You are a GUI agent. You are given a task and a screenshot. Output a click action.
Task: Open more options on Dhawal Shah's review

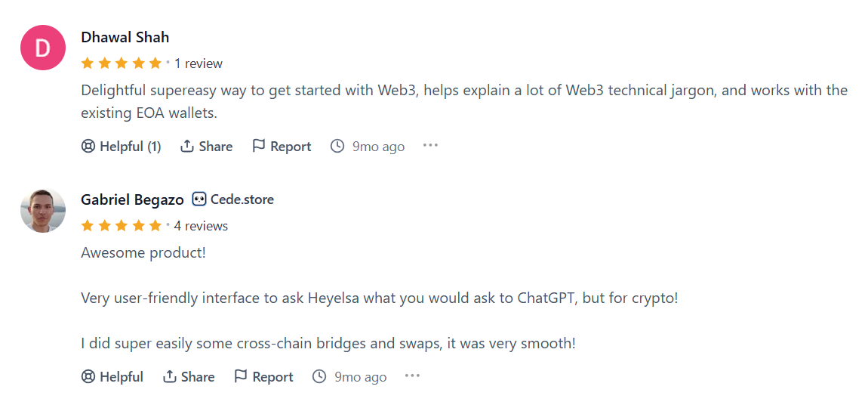[x=430, y=146]
